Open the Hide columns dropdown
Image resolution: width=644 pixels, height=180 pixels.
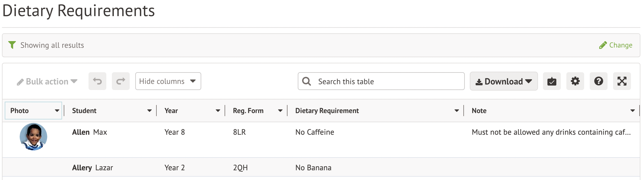[168, 81]
